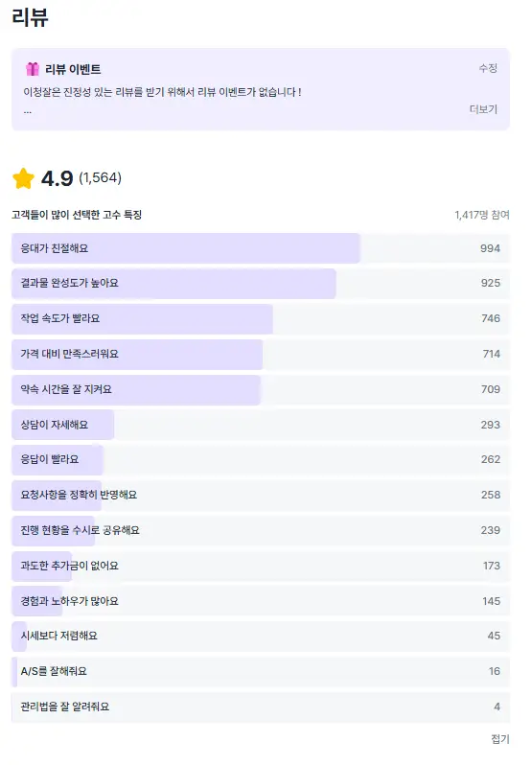Select the 결과물 완성도가 높아요 row
Screen dimensions: 532x765
pos(261,284)
